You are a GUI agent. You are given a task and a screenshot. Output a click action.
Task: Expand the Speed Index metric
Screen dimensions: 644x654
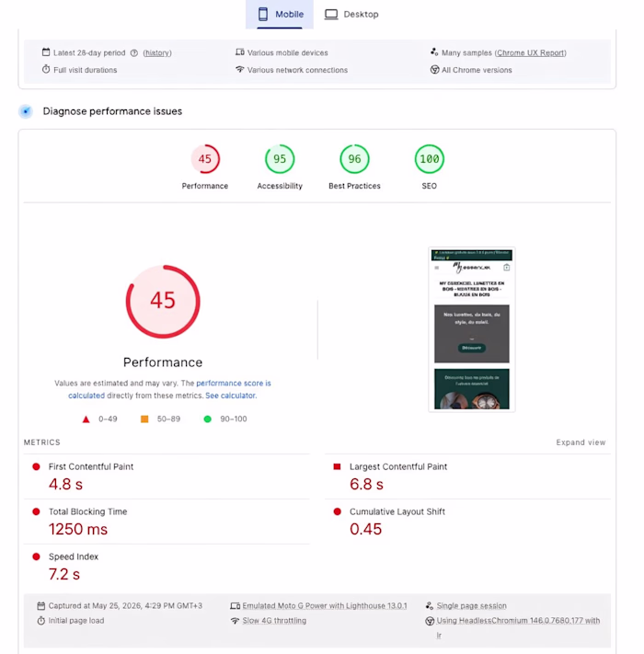pyautogui.click(x=167, y=567)
